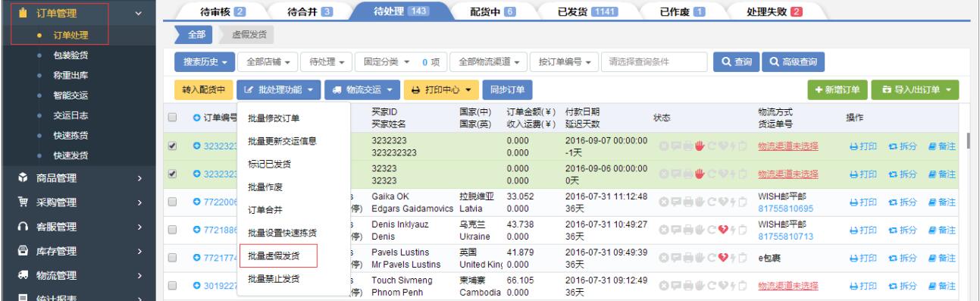
Task: Open the 物流交运 dropdown button
Action: click(362, 90)
